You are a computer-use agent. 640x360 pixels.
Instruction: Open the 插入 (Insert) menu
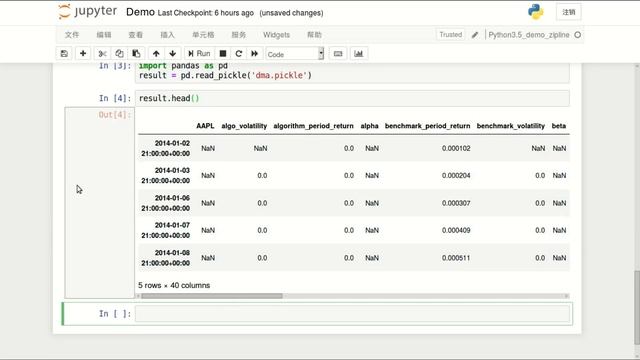pos(167,35)
